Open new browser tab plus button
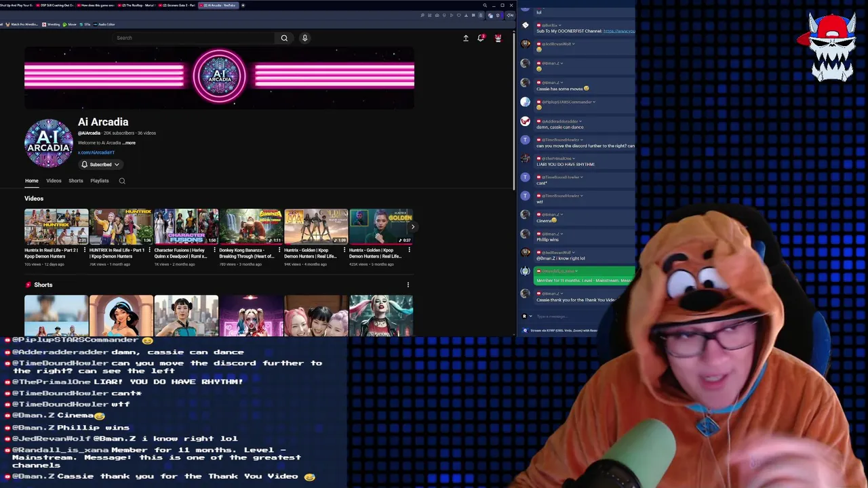The height and width of the screenshot is (488, 868). point(243,5)
